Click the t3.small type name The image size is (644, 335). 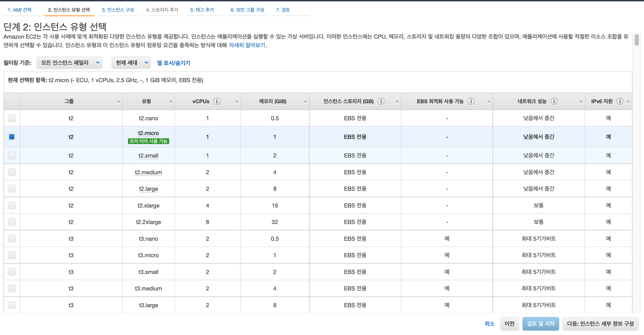[148, 272]
